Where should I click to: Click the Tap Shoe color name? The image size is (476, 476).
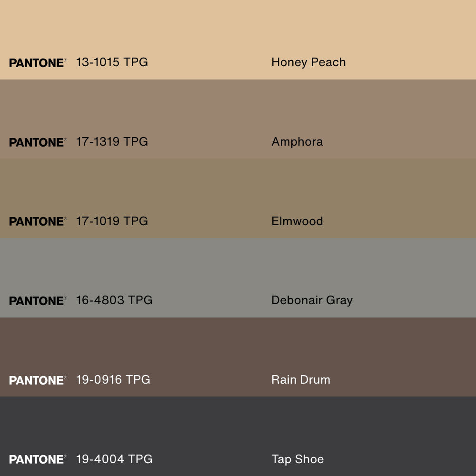pyautogui.click(x=297, y=459)
